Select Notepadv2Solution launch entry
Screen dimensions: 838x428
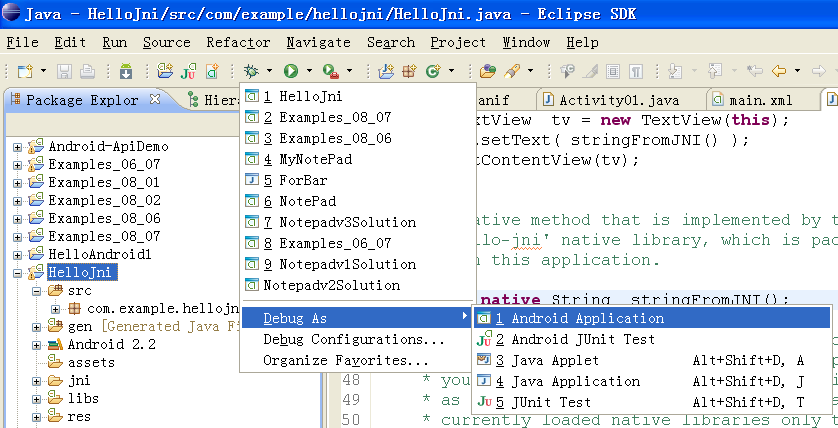point(358,285)
